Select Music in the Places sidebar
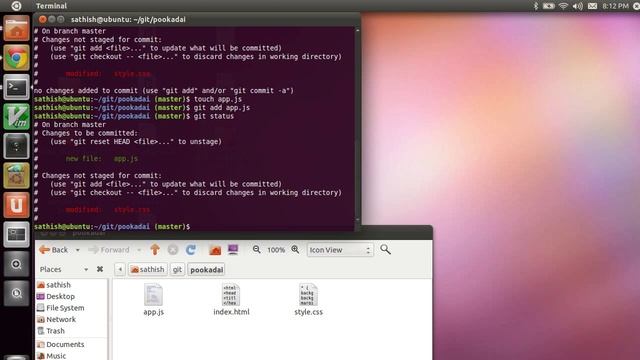Viewport: 640px width, 360px height. click(x=51, y=356)
